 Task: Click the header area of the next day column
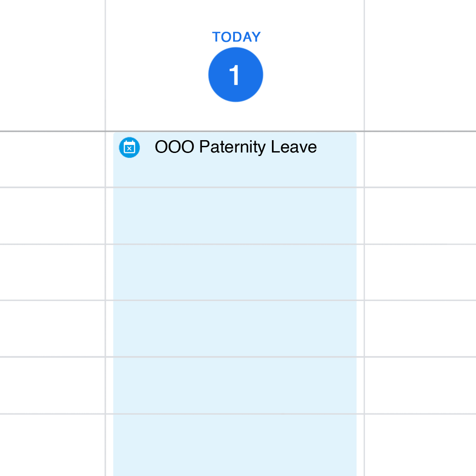pyautogui.click(x=420, y=65)
